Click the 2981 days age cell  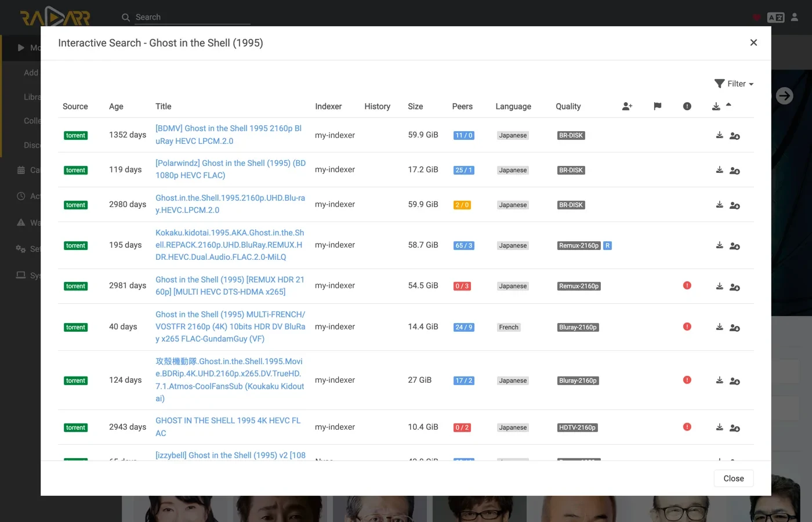click(128, 285)
